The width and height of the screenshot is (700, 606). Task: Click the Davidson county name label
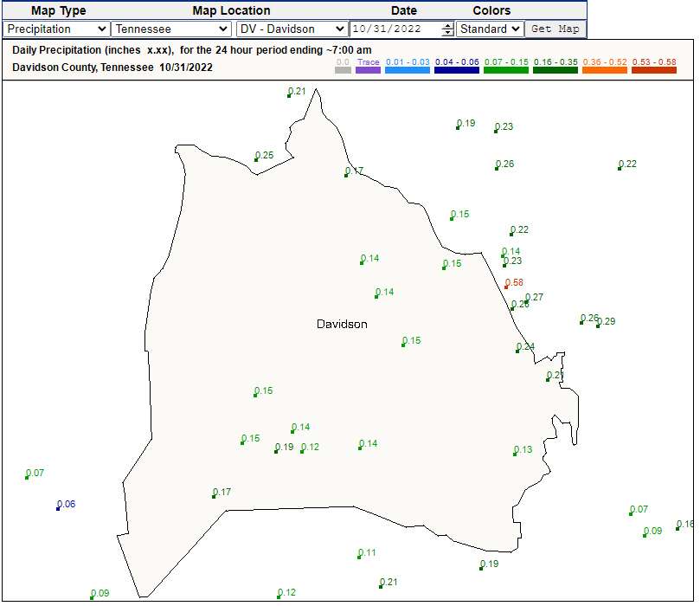(342, 325)
